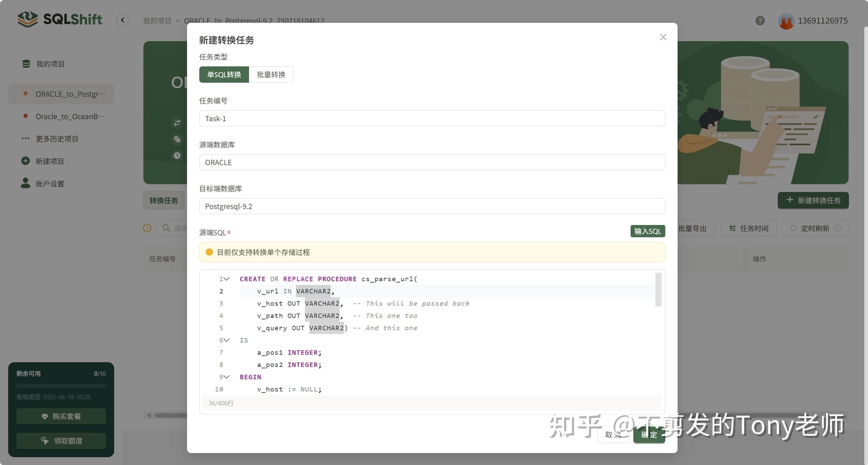Click the 新建项目 plus icon
This screenshot has height=465, width=868.
[26, 161]
